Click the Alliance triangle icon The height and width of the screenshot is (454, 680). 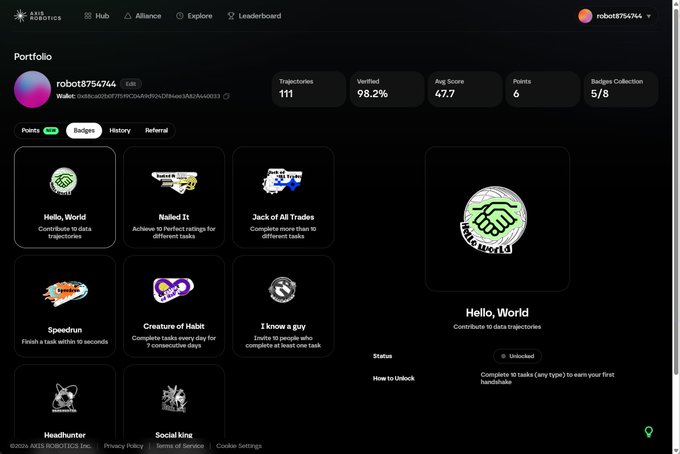(x=128, y=16)
